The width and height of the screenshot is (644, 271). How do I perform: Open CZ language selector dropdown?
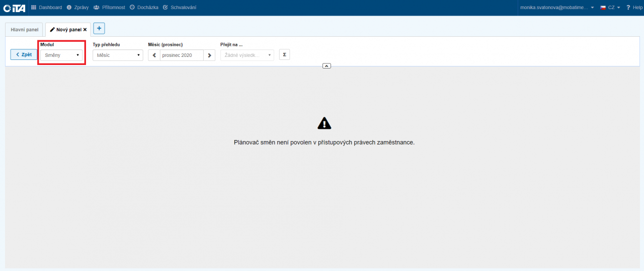(610, 8)
